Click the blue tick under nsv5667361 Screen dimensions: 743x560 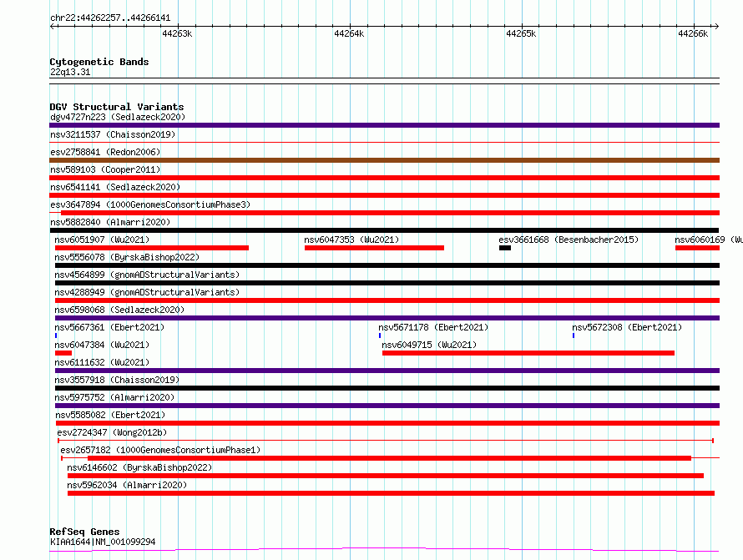(x=56, y=335)
